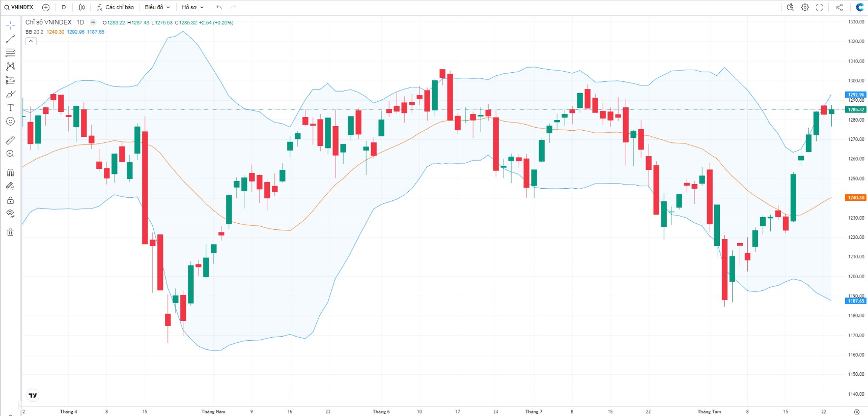The width and height of the screenshot is (868, 416).
Task: Open the patterns drawing tool
Action: coord(10,66)
